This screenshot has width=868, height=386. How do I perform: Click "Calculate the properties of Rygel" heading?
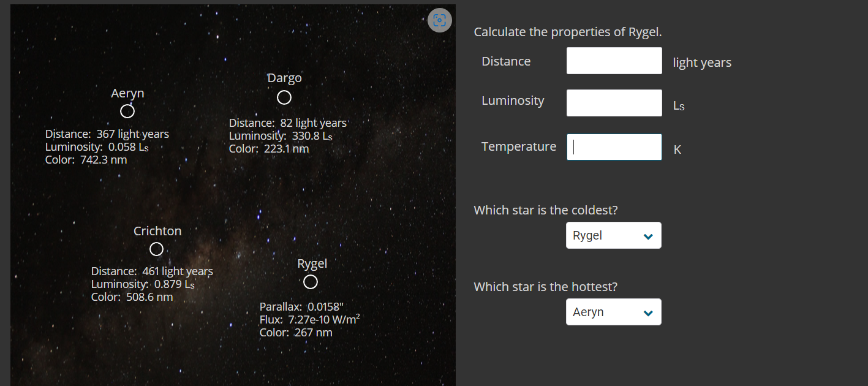(x=567, y=32)
